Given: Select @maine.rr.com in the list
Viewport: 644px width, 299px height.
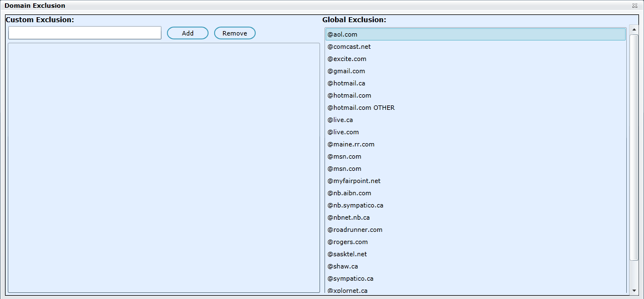Looking at the screenshot, I should click(351, 144).
